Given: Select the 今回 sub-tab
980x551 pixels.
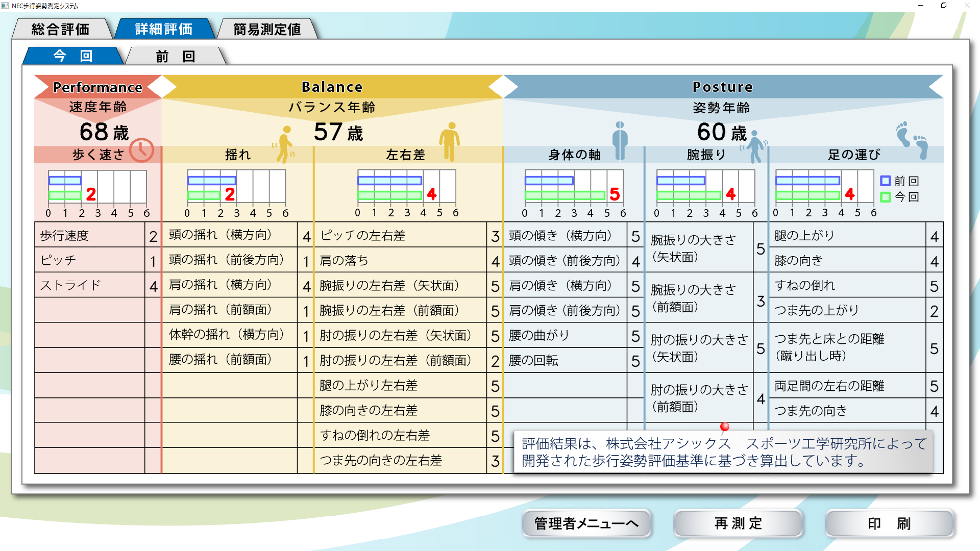Looking at the screenshot, I should click(x=72, y=56).
